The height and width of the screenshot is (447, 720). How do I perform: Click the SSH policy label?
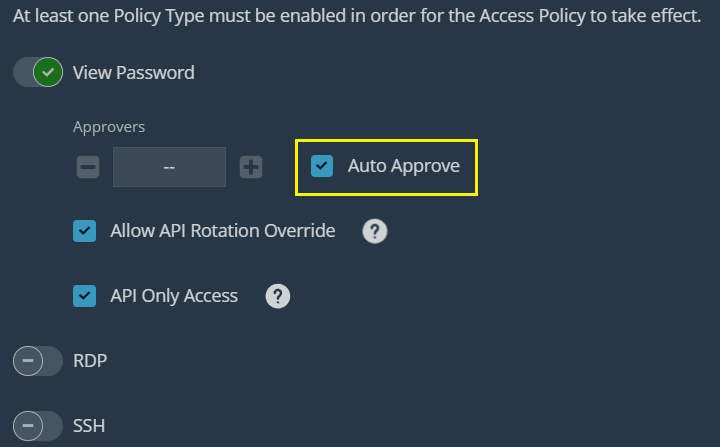coord(89,426)
